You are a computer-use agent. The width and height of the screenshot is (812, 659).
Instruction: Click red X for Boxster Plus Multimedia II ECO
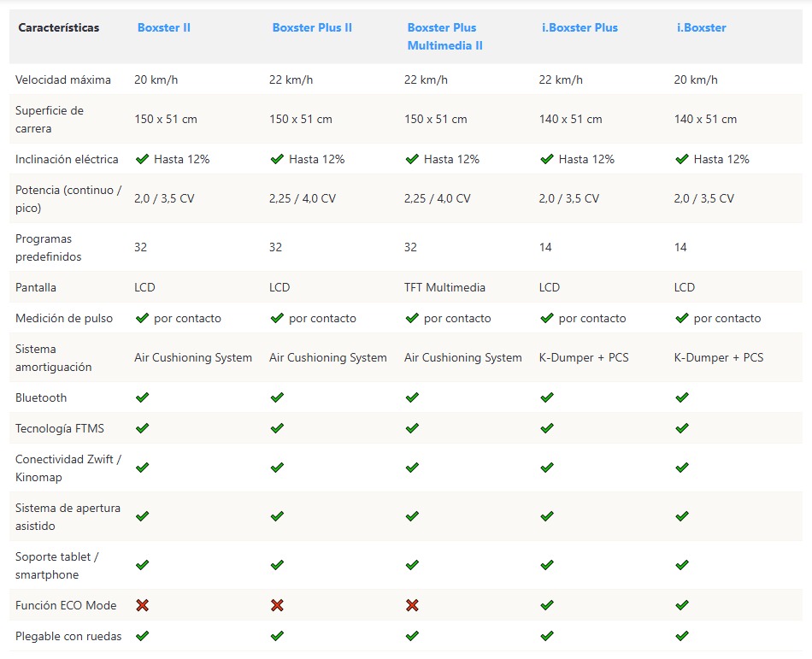412,605
